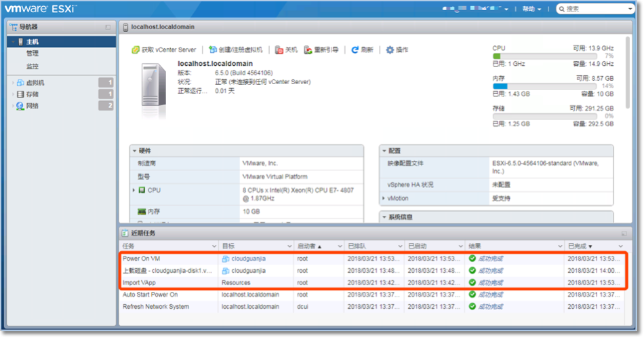The width and height of the screenshot is (644, 338).
Task: Click the CPU chip icon in hardware
Action: pos(142,190)
